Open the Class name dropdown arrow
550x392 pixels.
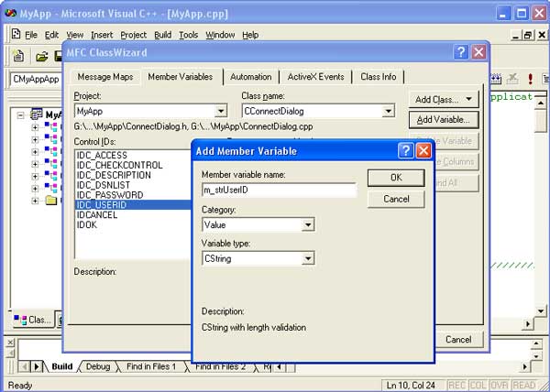tap(388, 112)
